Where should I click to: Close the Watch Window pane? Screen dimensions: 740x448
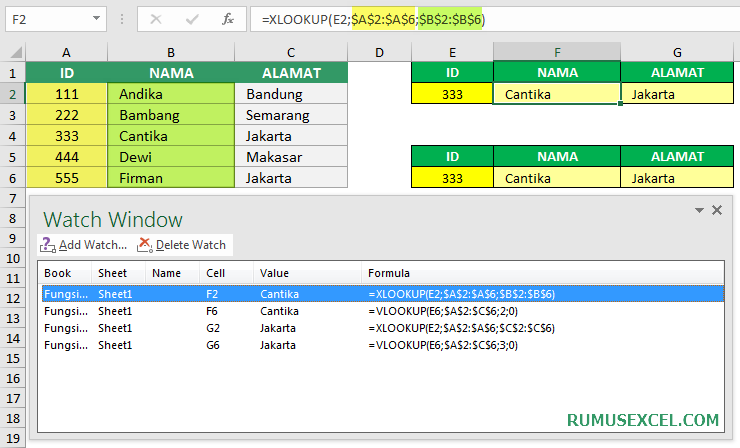point(717,210)
